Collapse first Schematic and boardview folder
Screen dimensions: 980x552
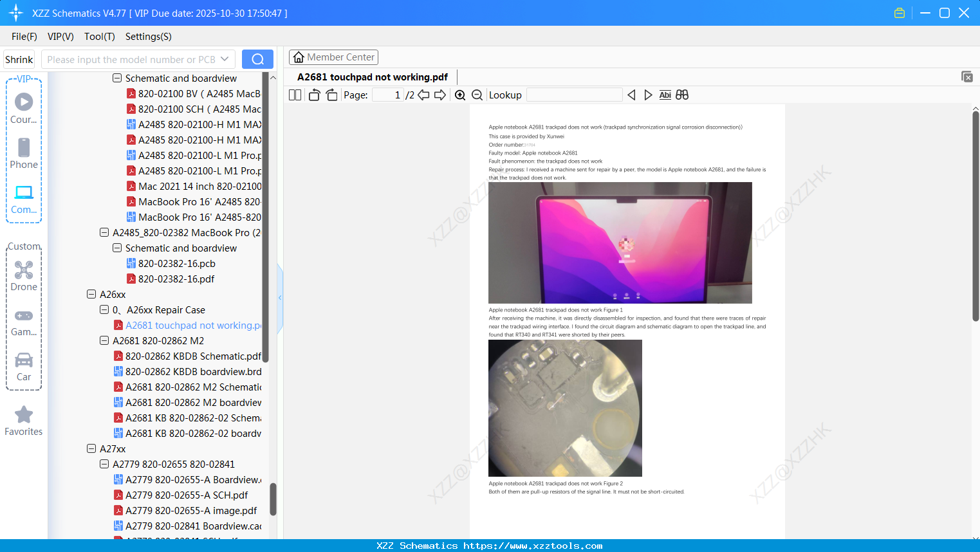click(117, 78)
